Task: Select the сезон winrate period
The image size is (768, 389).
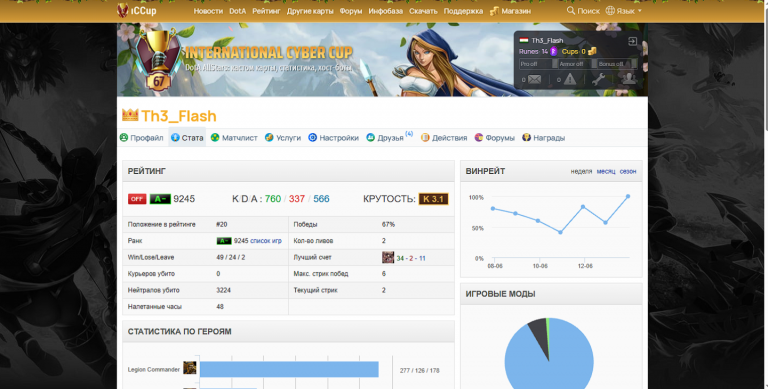Action: tap(628, 171)
